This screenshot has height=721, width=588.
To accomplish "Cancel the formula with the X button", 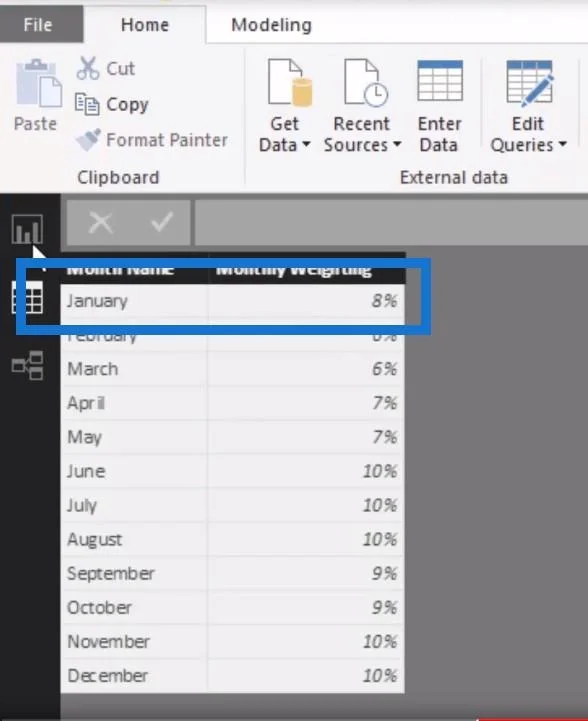I will click(x=101, y=223).
